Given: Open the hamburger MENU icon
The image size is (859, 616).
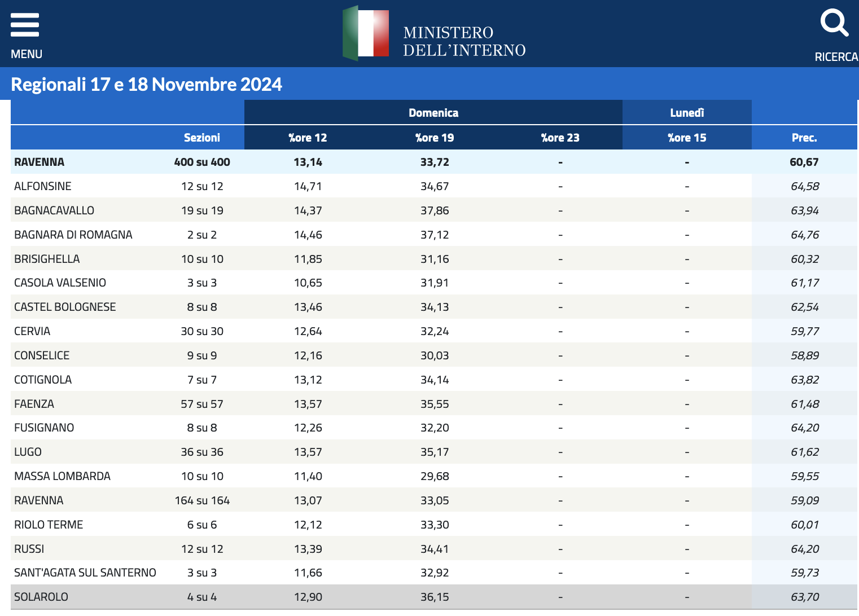Looking at the screenshot, I should pos(25,25).
